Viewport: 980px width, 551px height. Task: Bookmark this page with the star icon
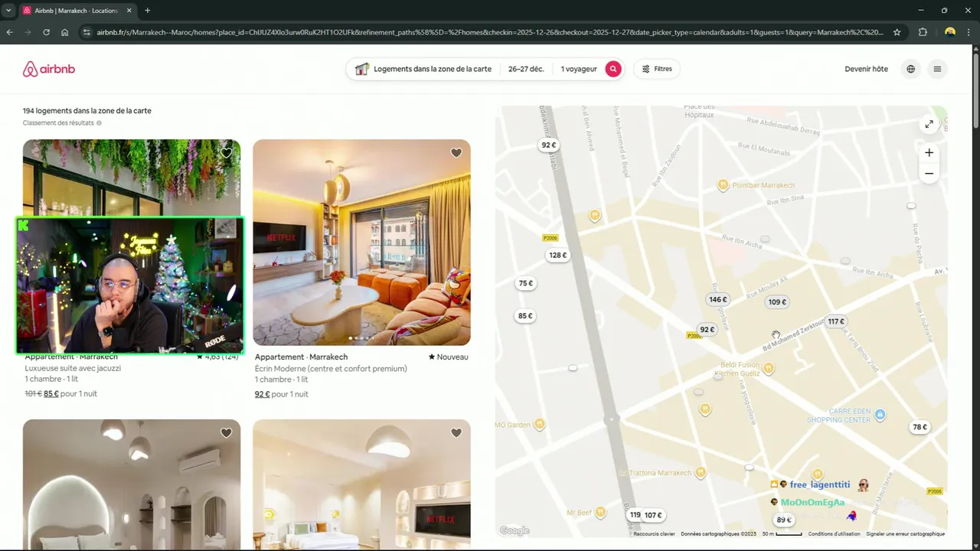pyautogui.click(x=897, y=32)
